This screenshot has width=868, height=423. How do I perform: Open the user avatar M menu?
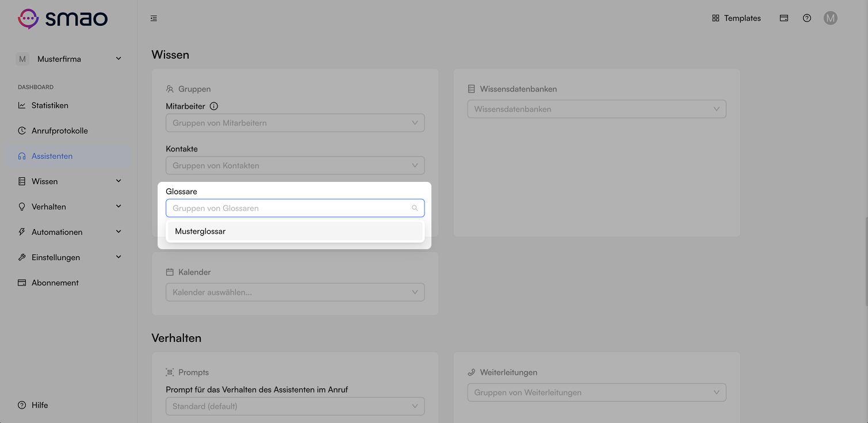pos(830,18)
